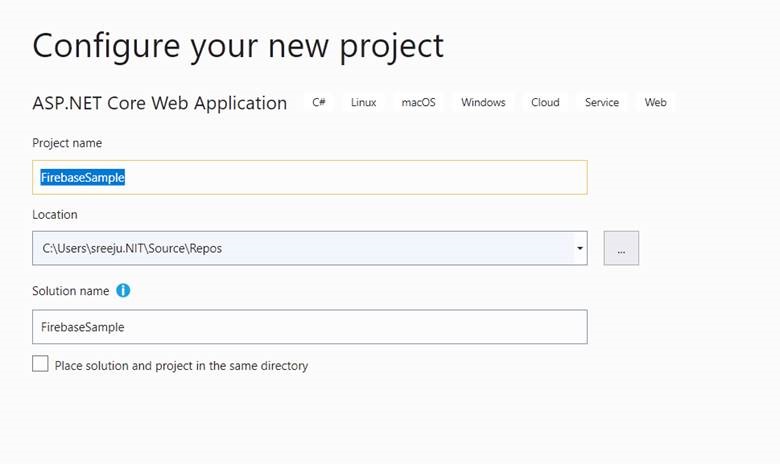Click the Service project type tag

[x=602, y=102]
